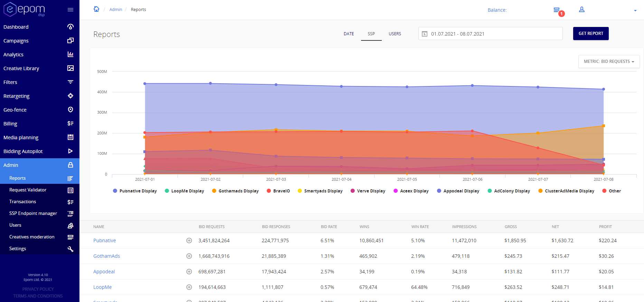Go home via breadcrumb house icon
The width and height of the screenshot is (644, 302).
pyautogui.click(x=96, y=9)
